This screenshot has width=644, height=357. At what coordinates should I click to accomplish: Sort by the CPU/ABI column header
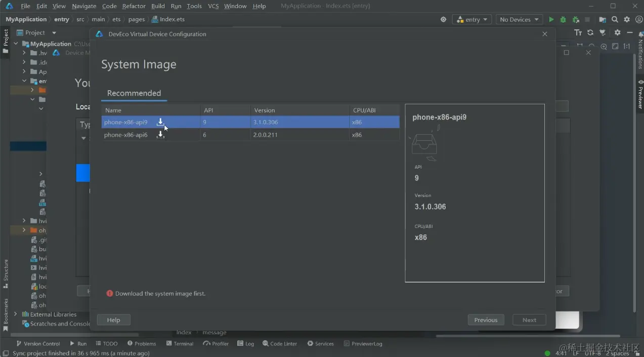click(x=374, y=110)
